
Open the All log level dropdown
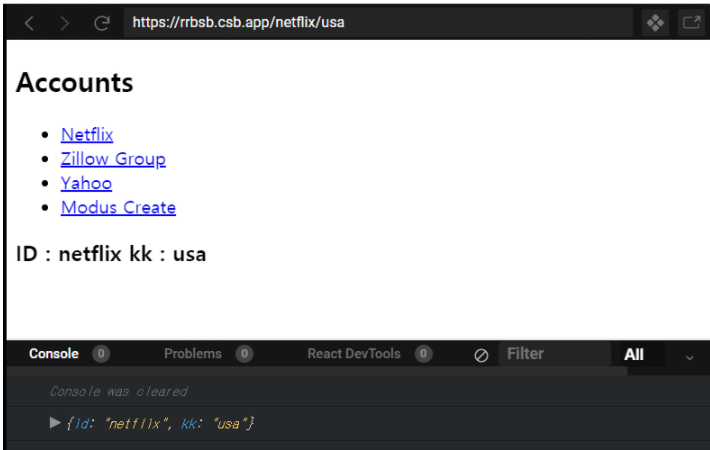pyautogui.click(x=642, y=354)
